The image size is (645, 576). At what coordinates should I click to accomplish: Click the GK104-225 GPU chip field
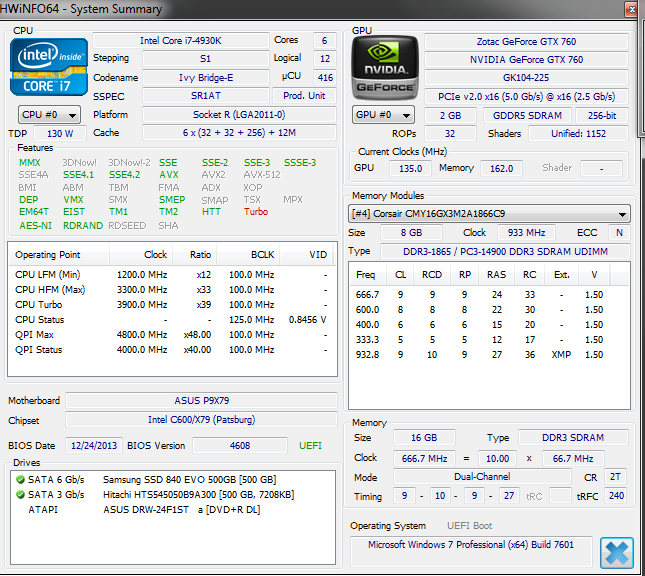[x=526, y=78]
